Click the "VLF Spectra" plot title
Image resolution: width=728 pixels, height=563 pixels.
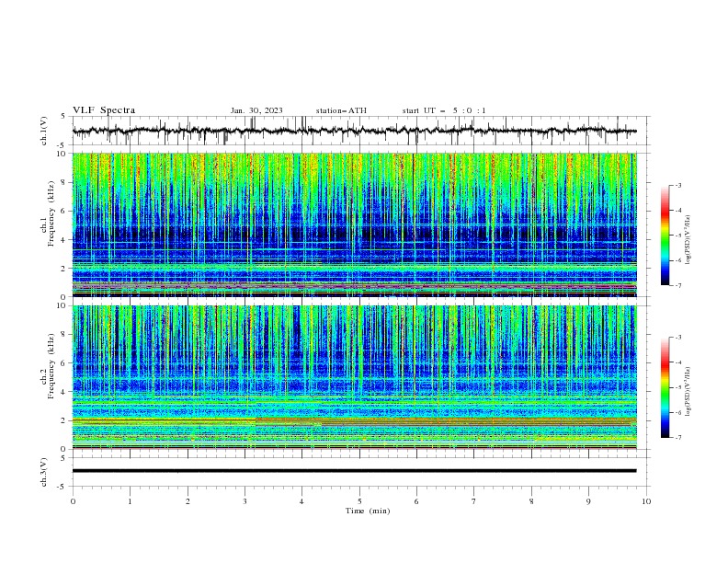(x=104, y=110)
